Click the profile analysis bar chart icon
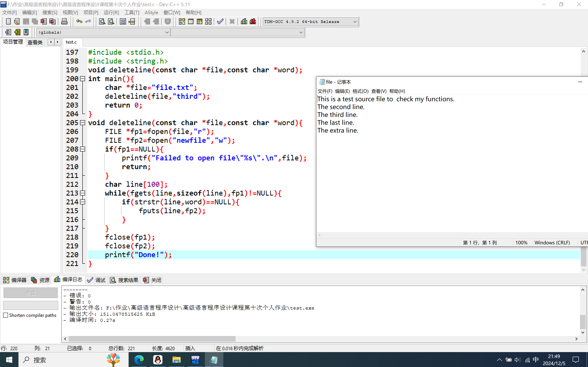Screen dimensions: 588x367 point(244,22)
